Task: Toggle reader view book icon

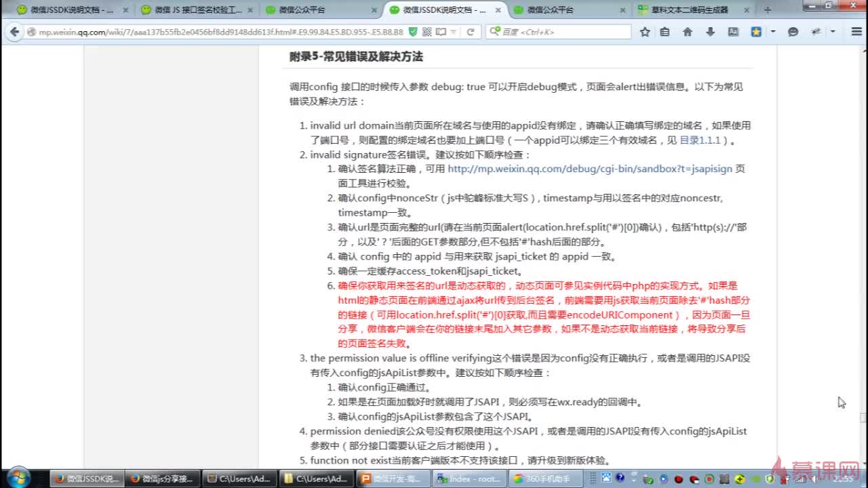Action: (441, 32)
